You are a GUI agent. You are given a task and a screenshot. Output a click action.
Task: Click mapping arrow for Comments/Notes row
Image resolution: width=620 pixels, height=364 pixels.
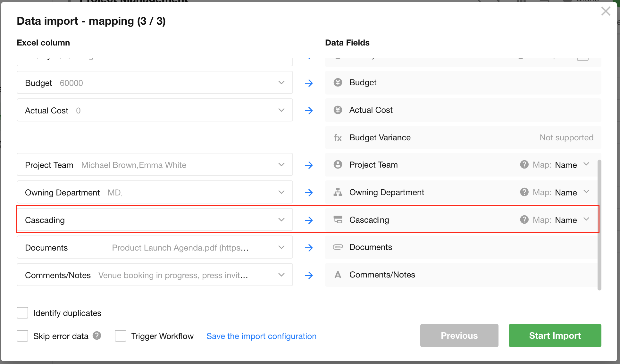309,275
